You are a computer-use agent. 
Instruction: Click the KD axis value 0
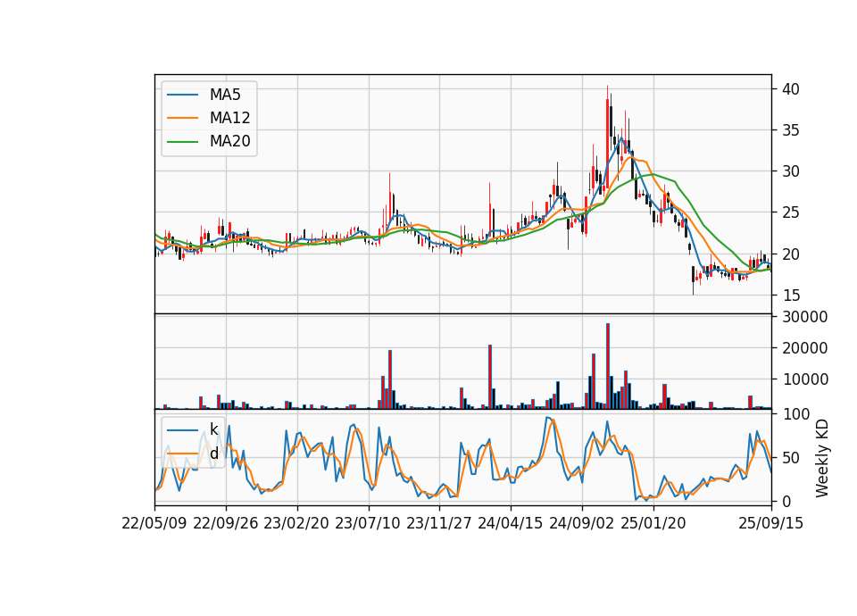tap(786, 501)
